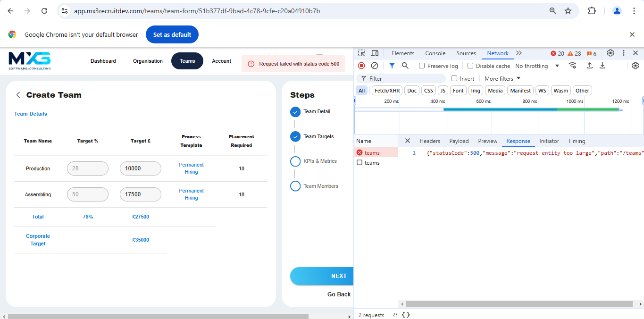Open the Headers tab of request
The height and width of the screenshot is (319, 644).
(430, 141)
